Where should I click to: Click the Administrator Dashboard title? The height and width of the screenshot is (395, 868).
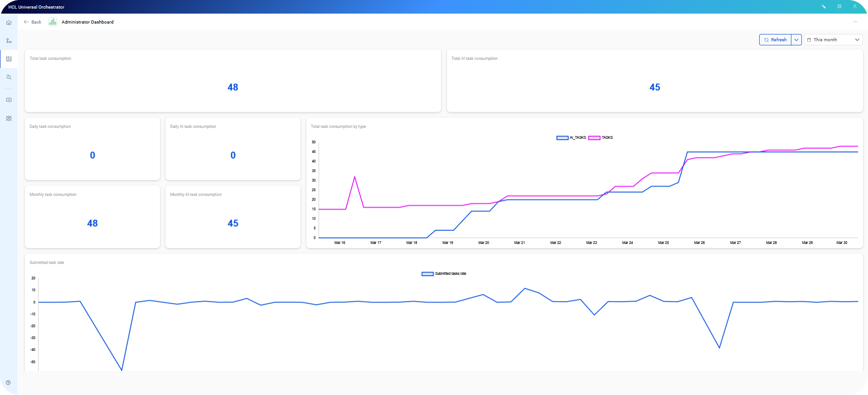coord(87,22)
